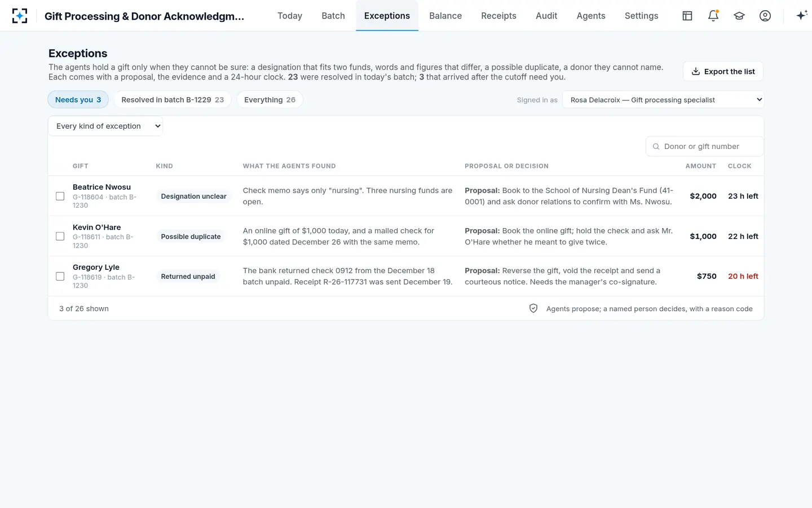This screenshot has height=508, width=812.
Task: Click the Possible duplicate tag
Action: [191, 237]
